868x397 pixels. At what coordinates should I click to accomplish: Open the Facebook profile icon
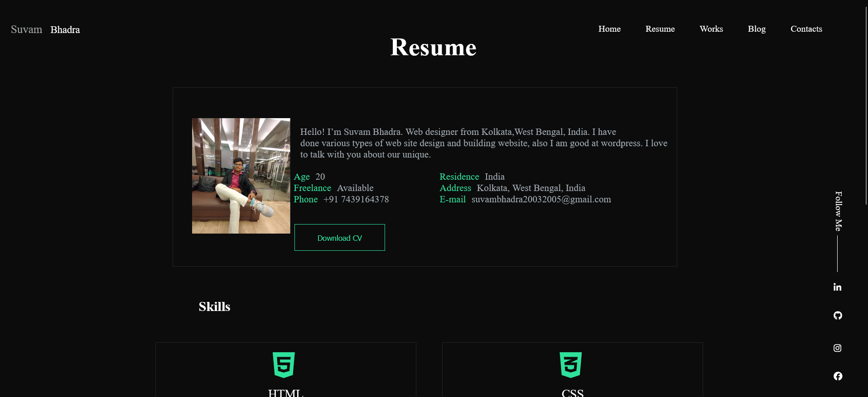[x=838, y=376]
